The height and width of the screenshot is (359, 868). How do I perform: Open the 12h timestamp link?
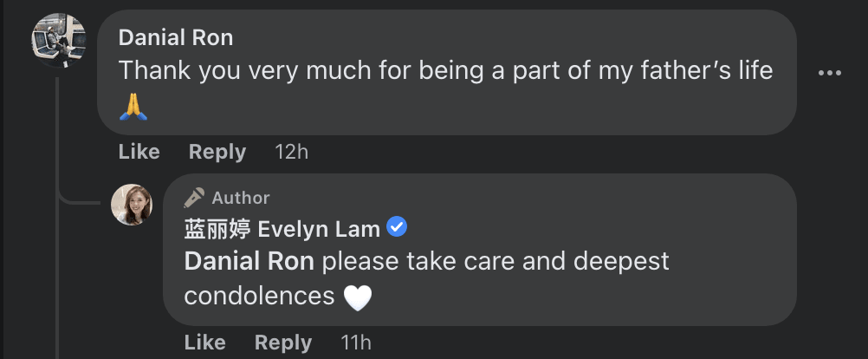(291, 152)
